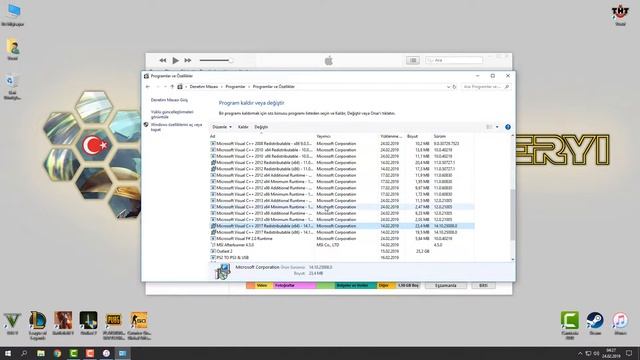
Task: Click the iTunes list view button
Action: click(413, 60)
